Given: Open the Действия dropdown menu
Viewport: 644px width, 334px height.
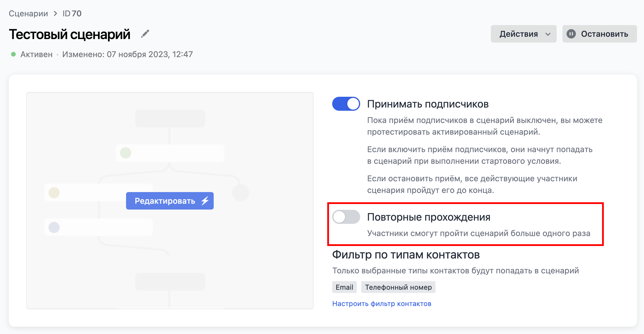Looking at the screenshot, I should [518, 34].
